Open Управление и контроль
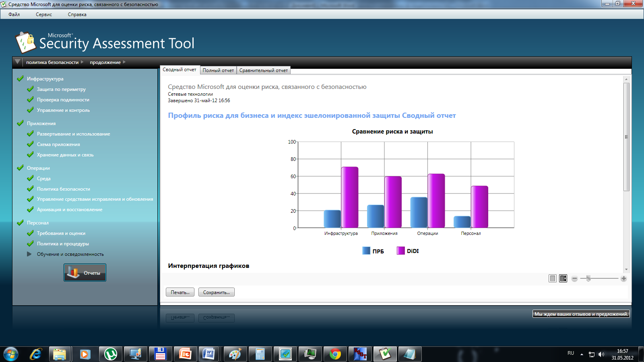Screen dimensions: 644x362 coord(63,110)
